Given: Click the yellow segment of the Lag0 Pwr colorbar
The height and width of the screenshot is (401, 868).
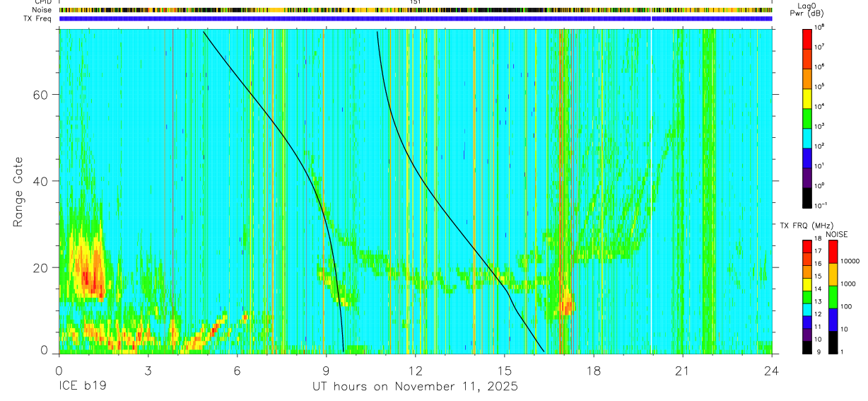Looking at the screenshot, I should [x=807, y=98].
